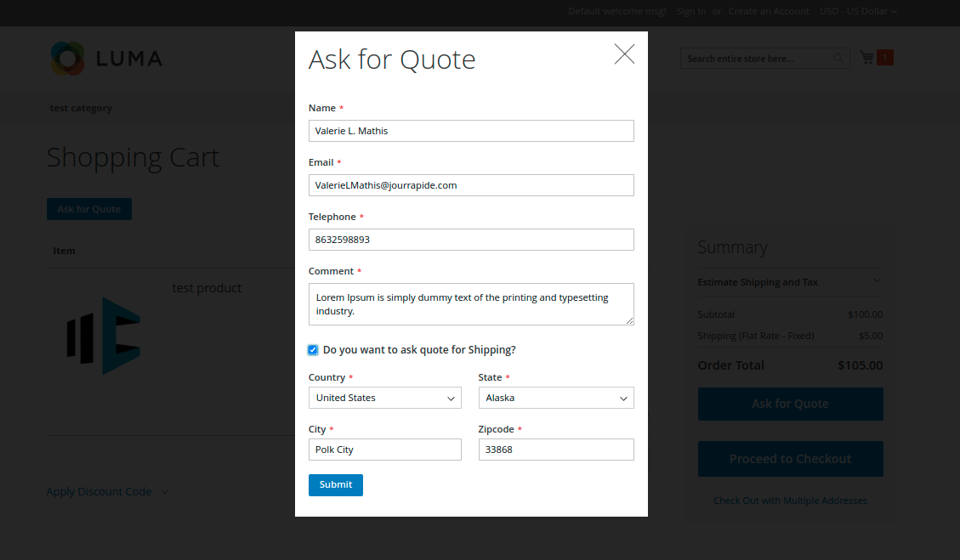960x560 pixels.
Task: Open the Country dropdown
Action: point(384,398)
